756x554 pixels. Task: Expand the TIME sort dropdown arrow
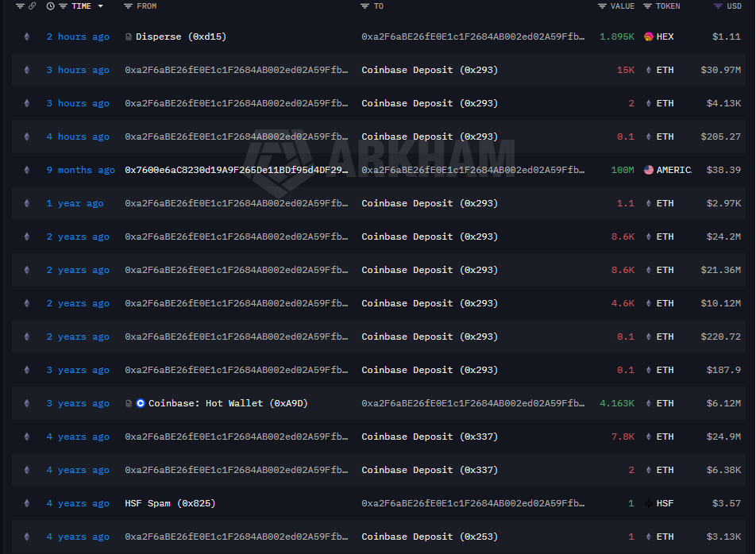pyautogui.click(x=100, y=6)
